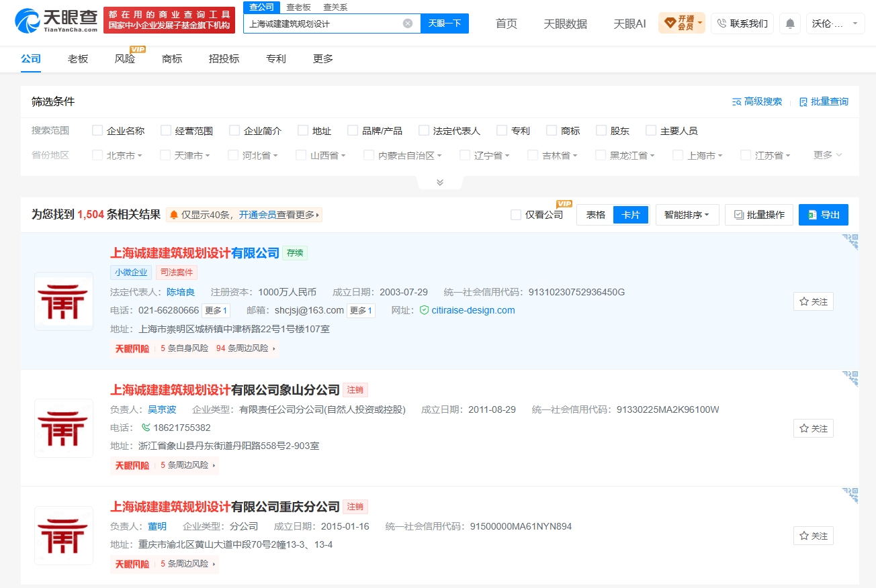
Task: Check the 经营范围 checkbox
Action: click(166, 130)
